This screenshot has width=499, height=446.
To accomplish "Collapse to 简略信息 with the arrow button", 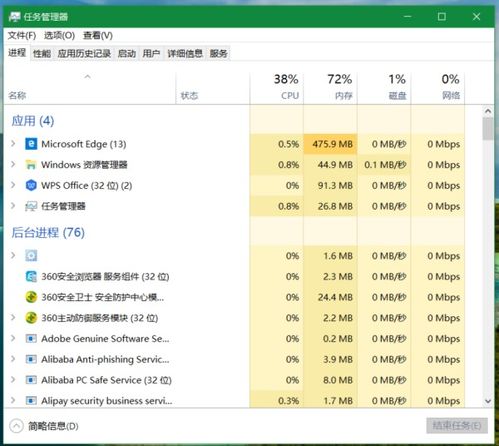I will 16,426.
